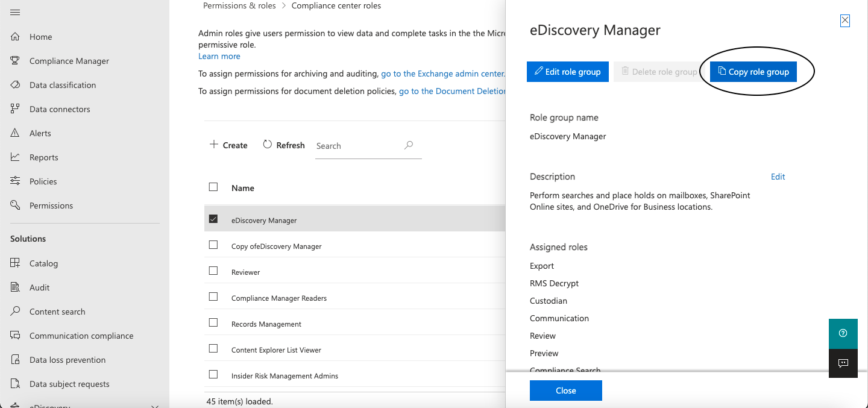Open Compliance Manager in the sidebar
The width and height of the screenshot is (868, 408).
(x=69, y=61)
